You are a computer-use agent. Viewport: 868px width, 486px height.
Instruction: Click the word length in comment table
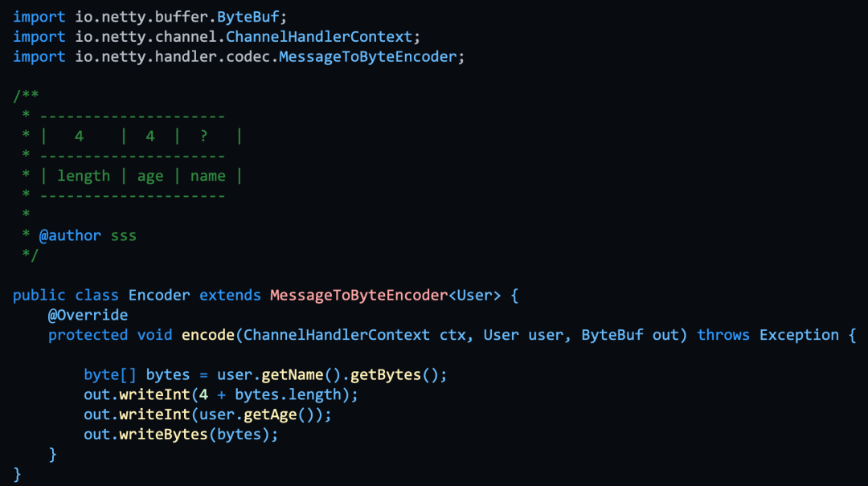point(84,176)
